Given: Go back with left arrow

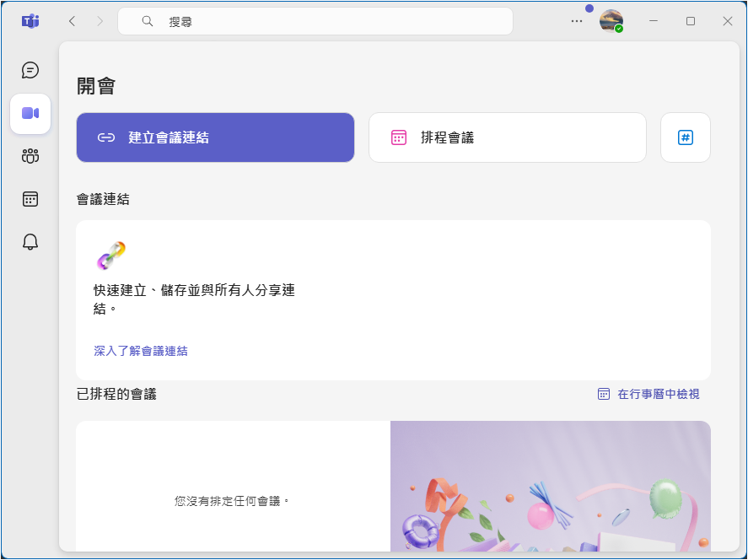Looking at the screenshot, I should [x=72, y=21].
